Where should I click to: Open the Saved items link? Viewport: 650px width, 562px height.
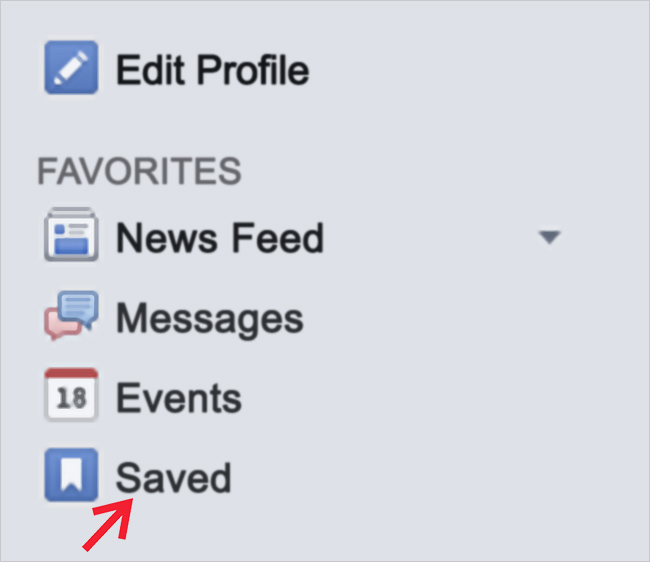(173, 477)
